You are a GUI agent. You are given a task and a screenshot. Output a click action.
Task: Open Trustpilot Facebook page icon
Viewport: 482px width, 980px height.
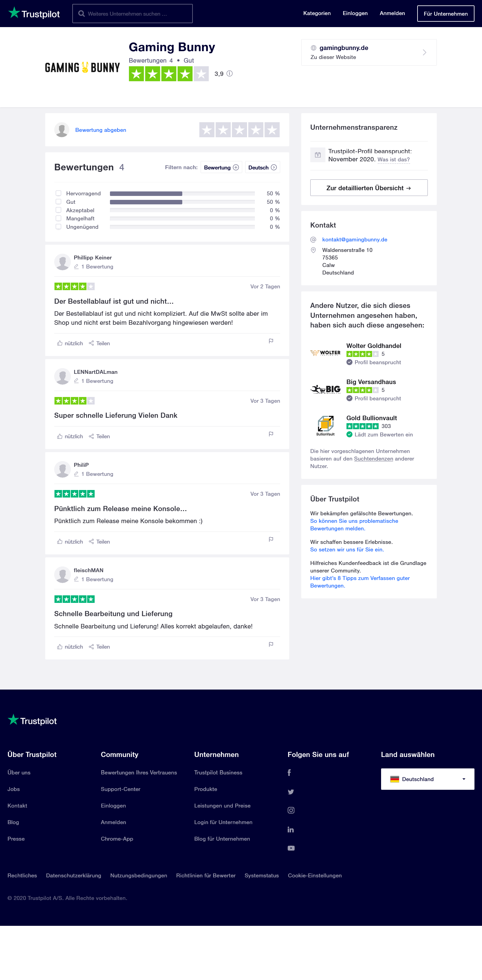tap(290, 773)
